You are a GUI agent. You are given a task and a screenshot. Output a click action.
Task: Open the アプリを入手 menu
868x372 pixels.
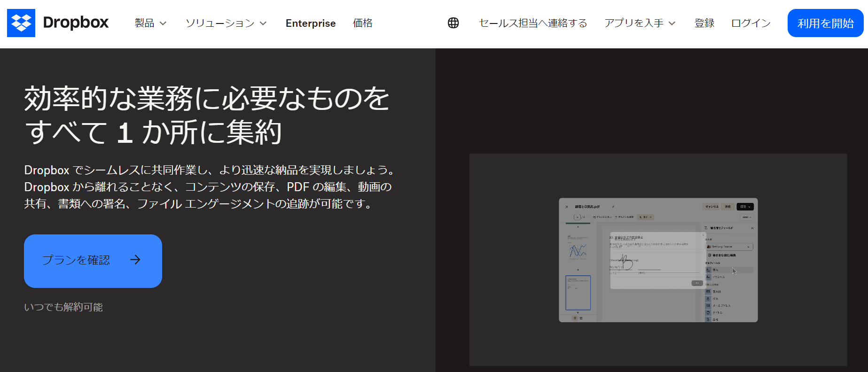click(640, 23)
